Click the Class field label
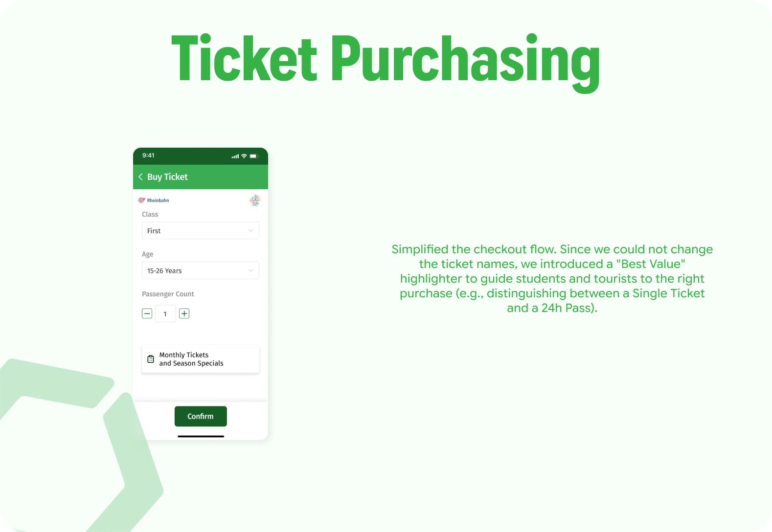Image resolution: width=772 pixels, height=532 pixels. coord(150,214)
